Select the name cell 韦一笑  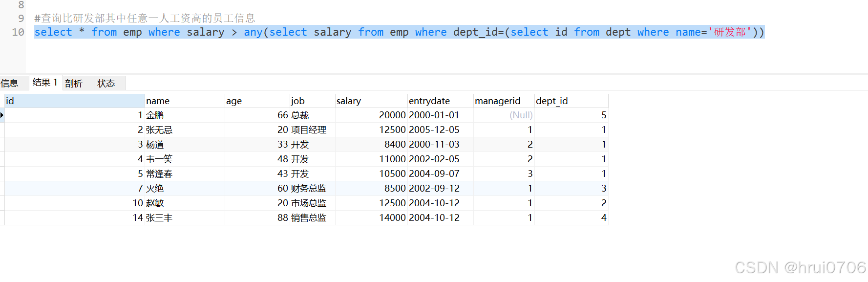point(185,159)
